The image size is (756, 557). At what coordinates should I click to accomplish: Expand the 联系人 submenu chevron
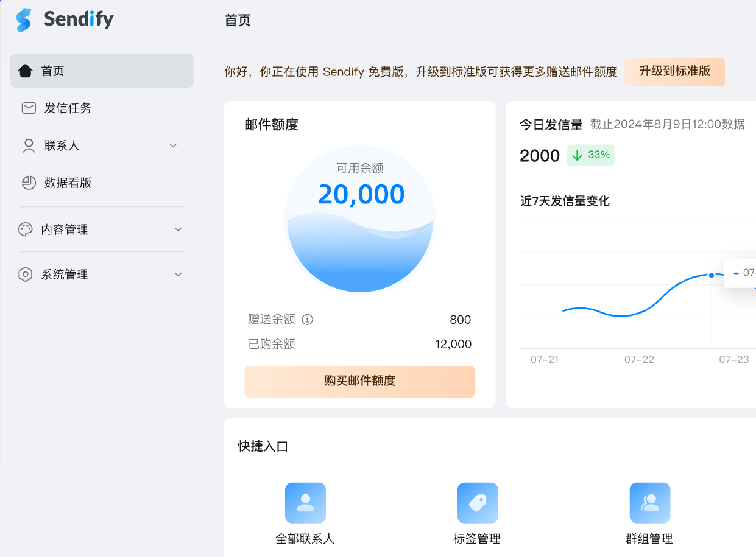173,146
